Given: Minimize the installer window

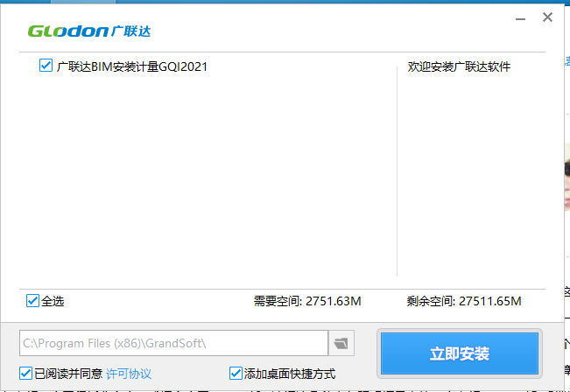Looking at the screenshot, I should tap(520, 18).
